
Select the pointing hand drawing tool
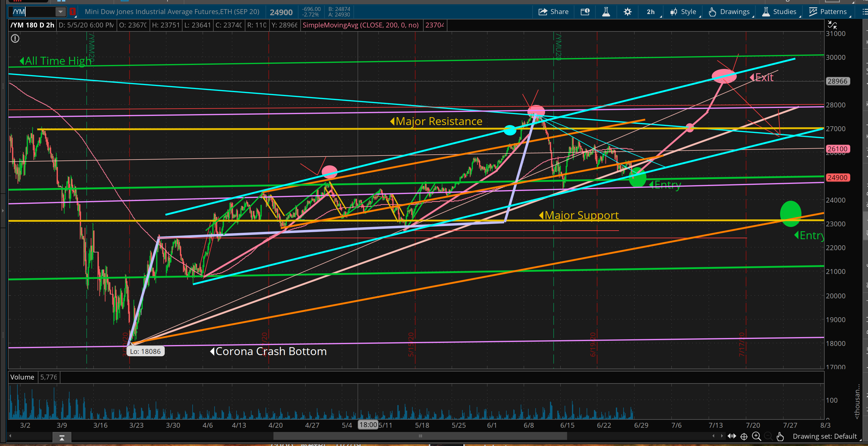[780, 437]
